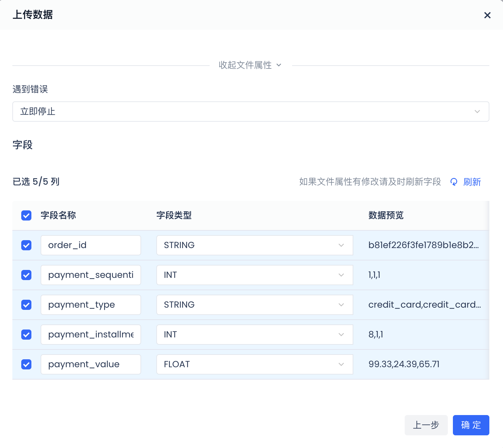Click the refresh icon beside 刷新
Screen dimensions: 503x448
pyautogui.click(x=454, y=182)
